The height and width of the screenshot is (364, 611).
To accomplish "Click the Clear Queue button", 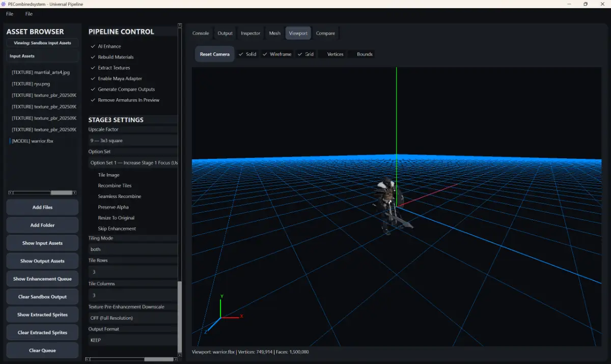I will [x=42, y=350].
